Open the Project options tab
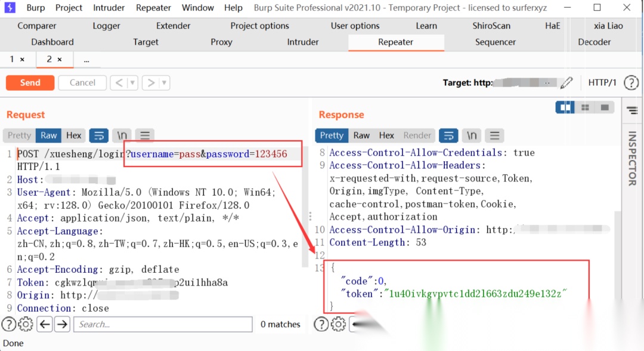 [x=259, y=26]
